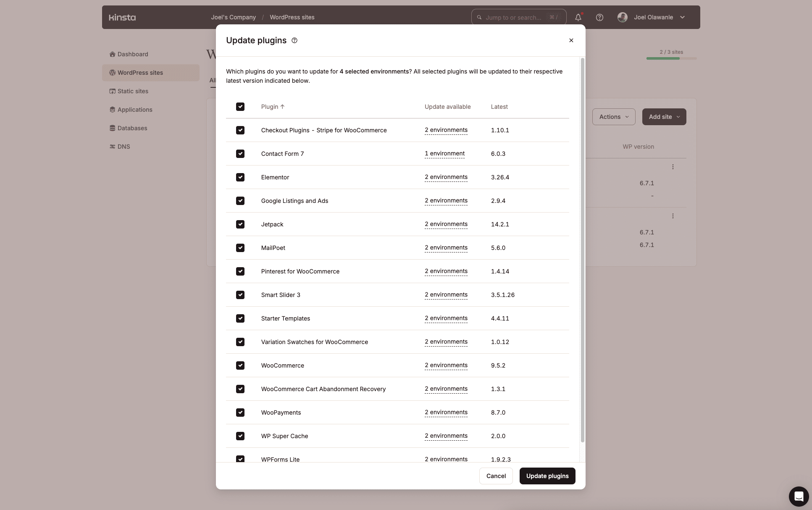Click the Kinsta logo
Viewport: 812px width, 510px height.
(122, 17)
